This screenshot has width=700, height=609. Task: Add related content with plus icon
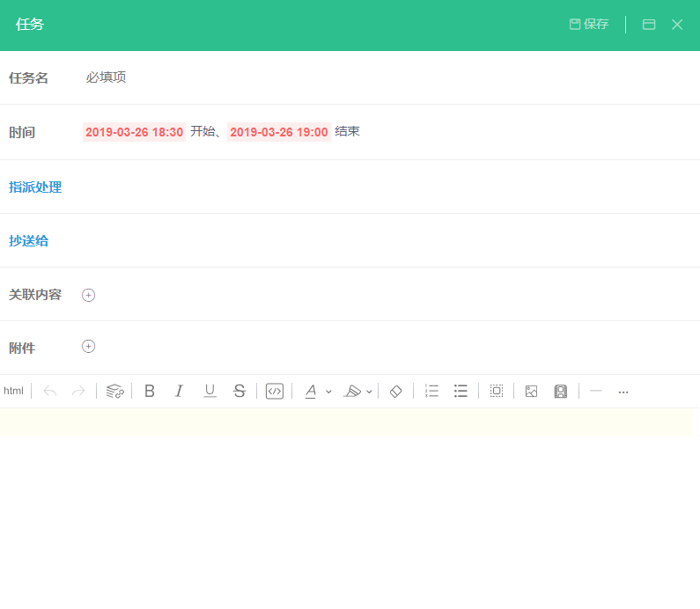(x=88, y=296)
